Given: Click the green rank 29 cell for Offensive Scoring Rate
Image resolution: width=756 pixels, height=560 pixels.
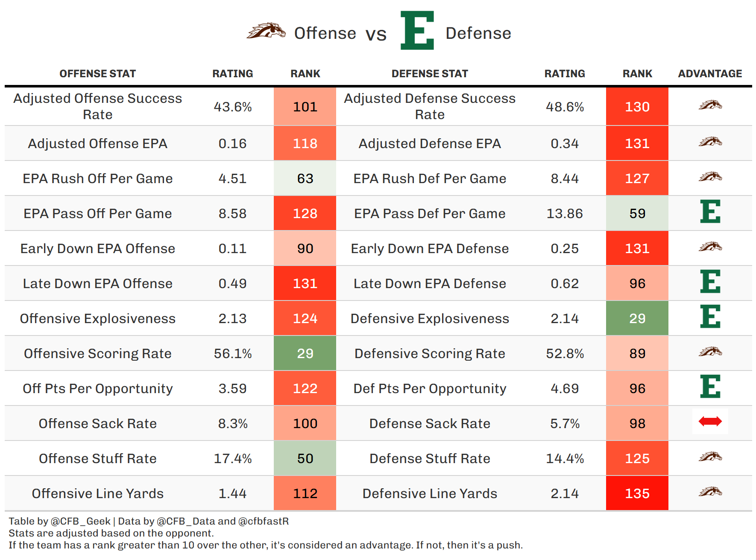Looking at the screenshot, I should tap(305, 353).
